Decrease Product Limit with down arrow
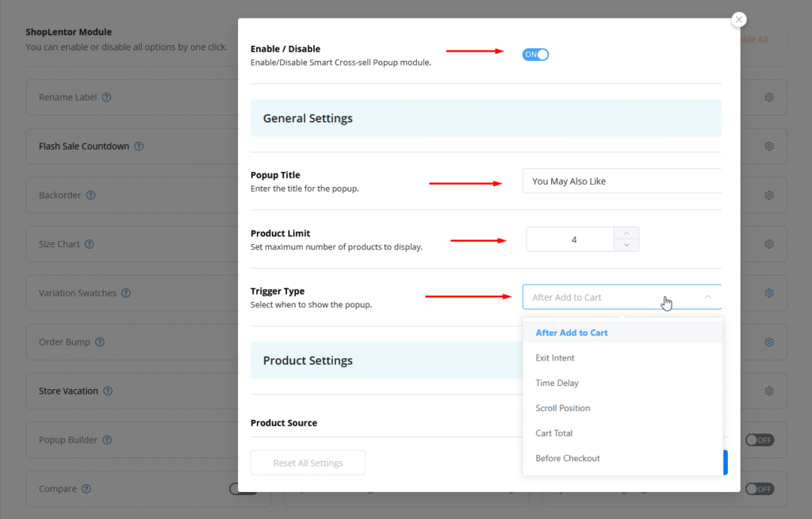Viewport: 812px width, 519px height. coord(626,246)
